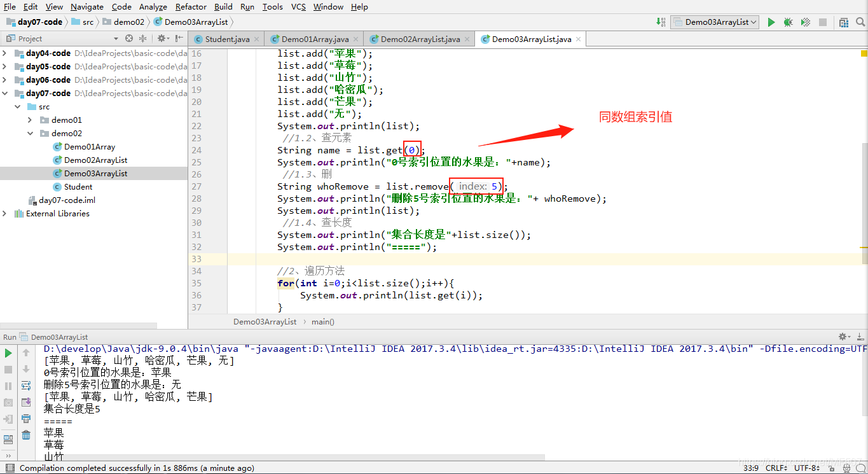Run Demo03ArrayList with the green toolbar play button
The height and width of the screenshot is (474, 868).
tap(771, 22)
